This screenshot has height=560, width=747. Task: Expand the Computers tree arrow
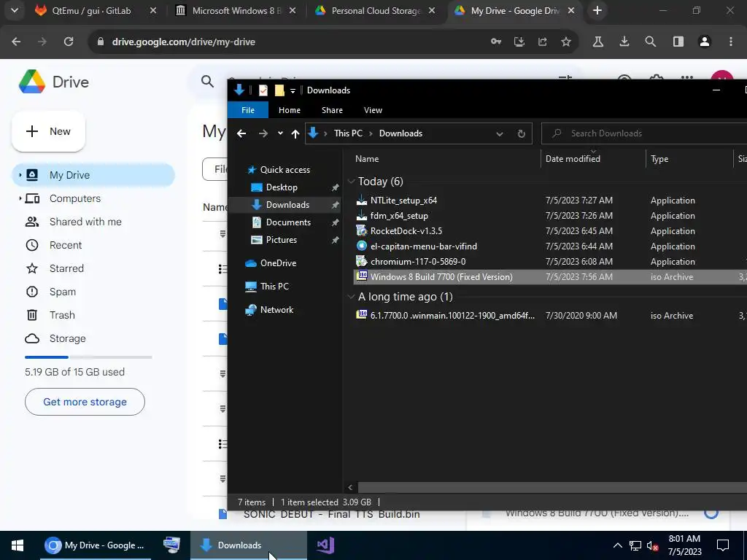(x=20, y=198)
